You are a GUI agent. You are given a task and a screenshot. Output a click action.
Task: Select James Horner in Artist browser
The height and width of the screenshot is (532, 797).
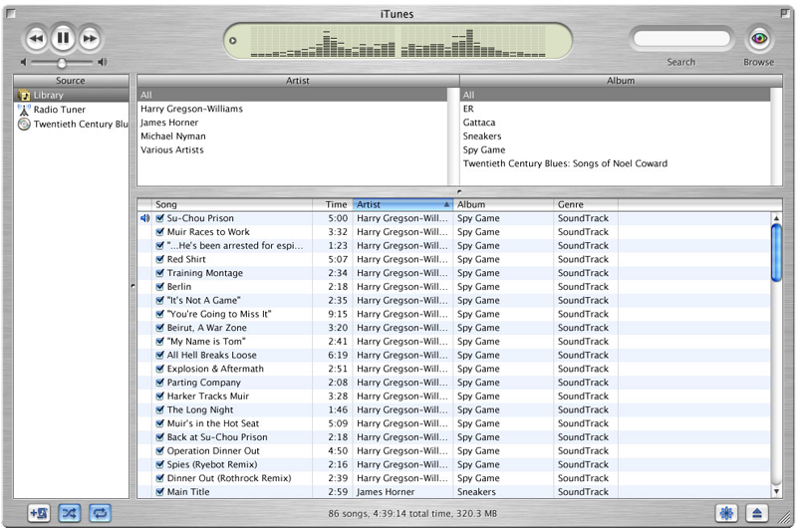click(x=292, y=123)
